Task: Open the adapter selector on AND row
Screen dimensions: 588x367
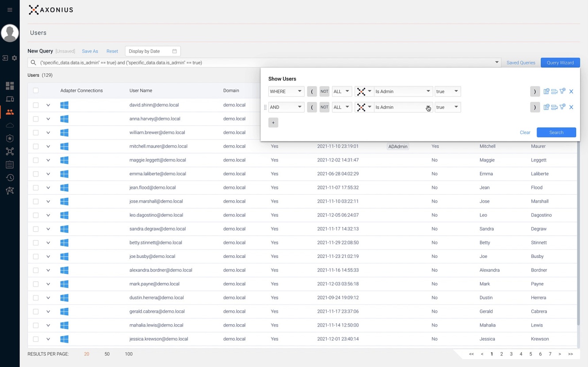Action: tap(364, 107)
